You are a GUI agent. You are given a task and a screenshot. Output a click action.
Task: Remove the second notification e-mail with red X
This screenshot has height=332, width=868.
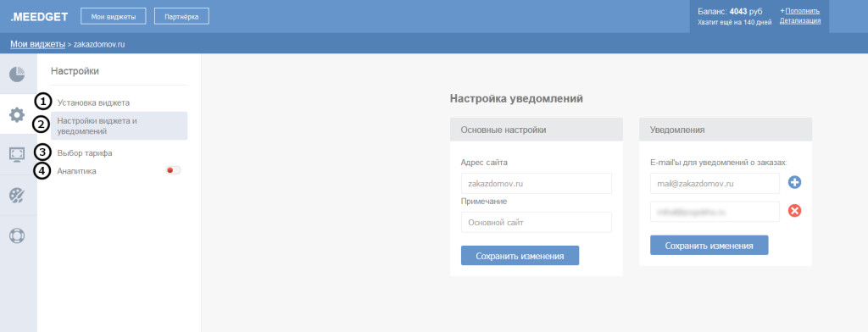pyautogui.click(x=794, y=211)
